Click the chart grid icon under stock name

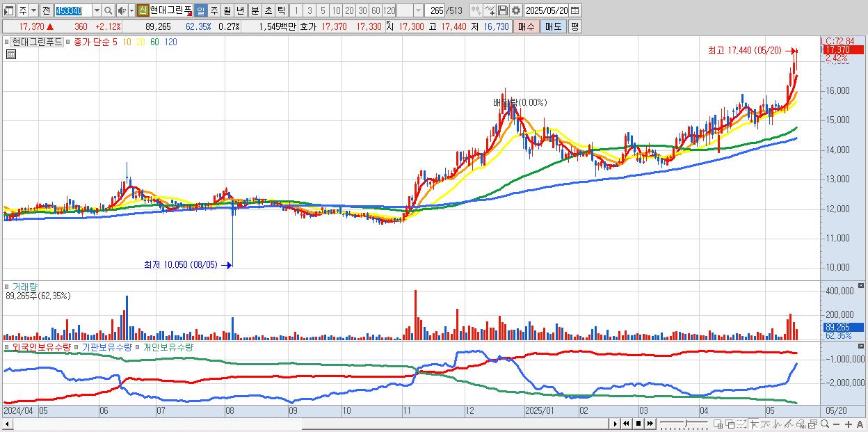point(12,55)
